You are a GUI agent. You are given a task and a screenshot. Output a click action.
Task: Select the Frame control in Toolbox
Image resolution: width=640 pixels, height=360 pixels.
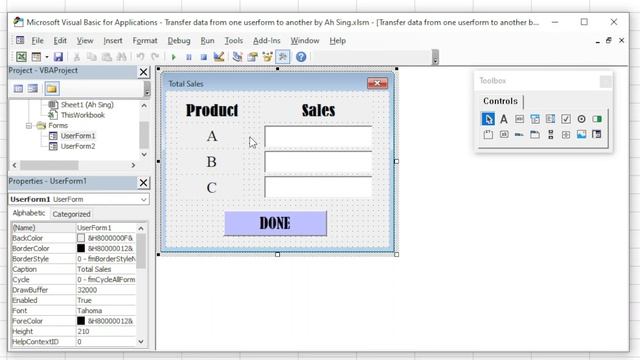(488, 134)
